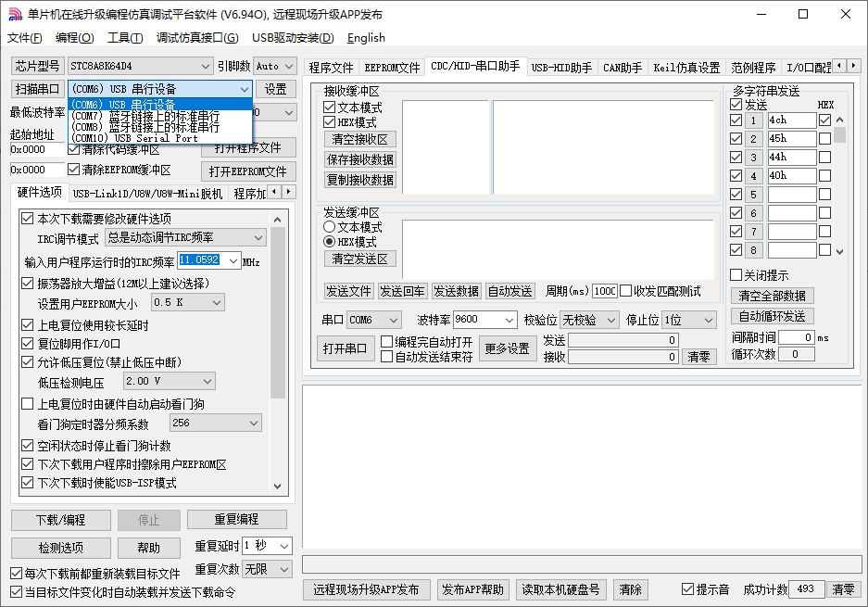Toggle HEX checkbox for row 1 (4ch)
The height and width of the screenshot is (607, 868).
[x=824, y=120]
